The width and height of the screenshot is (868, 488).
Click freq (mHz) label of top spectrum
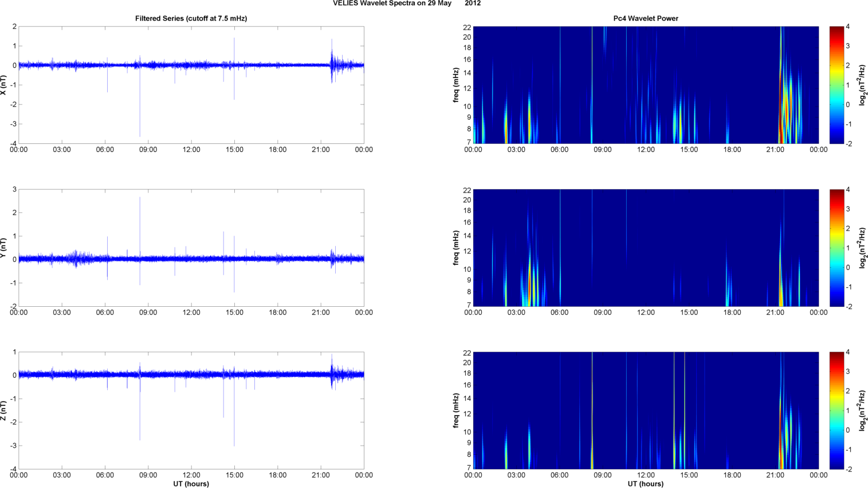click(x=456, y=85)
